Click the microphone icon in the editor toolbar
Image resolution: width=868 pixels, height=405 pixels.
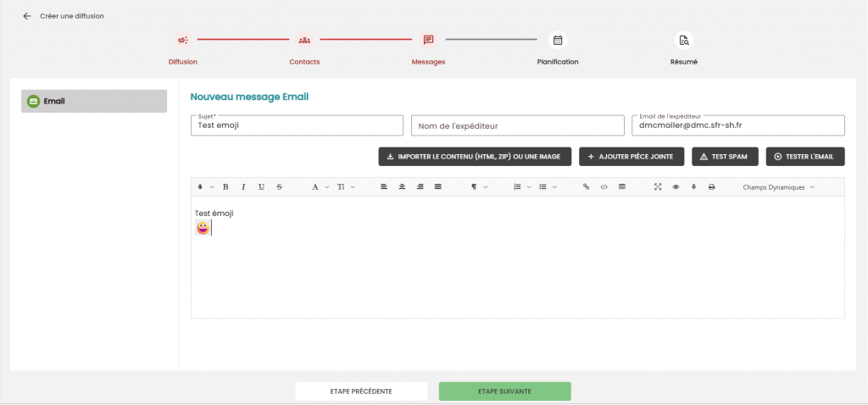pos(693,187)
